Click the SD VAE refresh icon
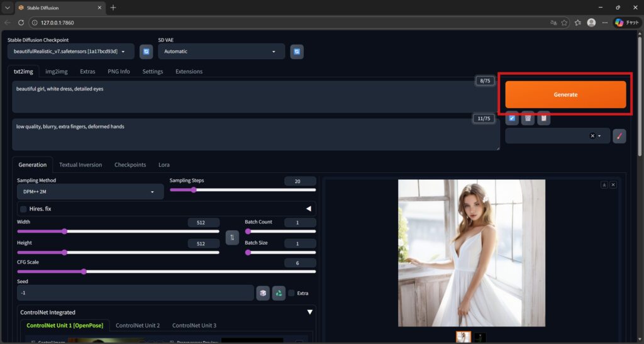 pyautogui.click(x=297, y=52)
